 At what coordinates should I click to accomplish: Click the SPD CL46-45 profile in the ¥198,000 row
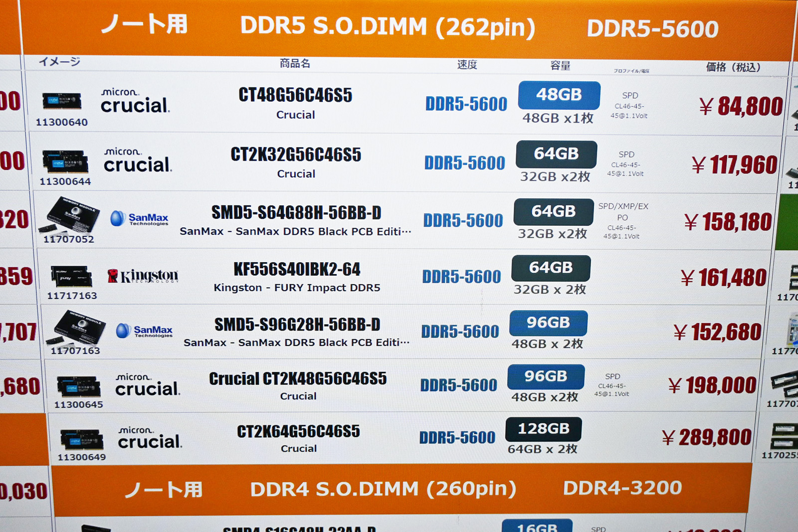point(612,385)
